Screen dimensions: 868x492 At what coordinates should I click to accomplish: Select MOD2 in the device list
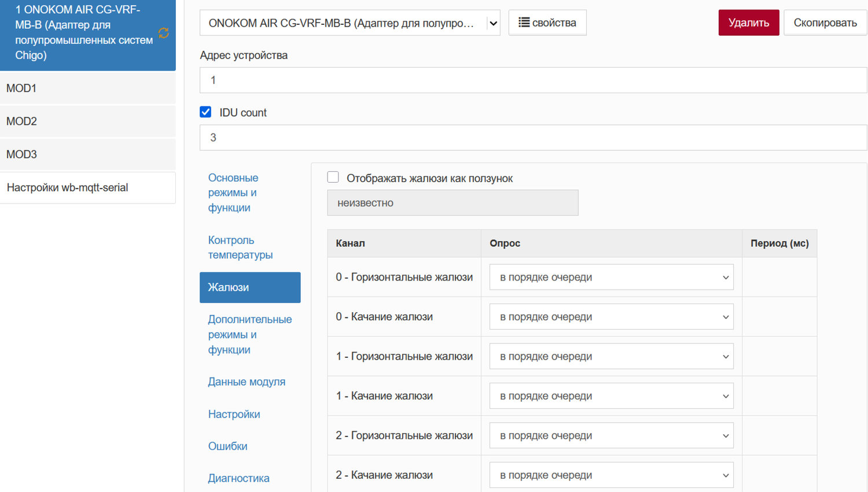tap(87, 121)
